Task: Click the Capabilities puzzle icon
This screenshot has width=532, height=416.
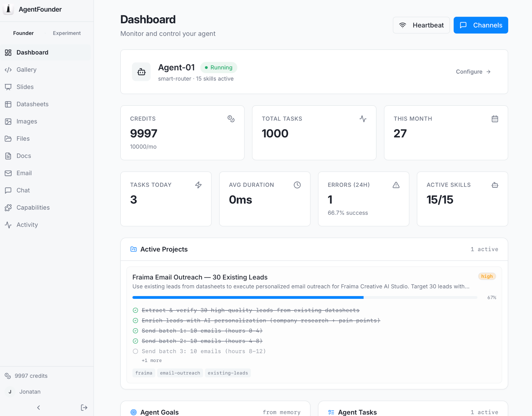Action: 8,208
